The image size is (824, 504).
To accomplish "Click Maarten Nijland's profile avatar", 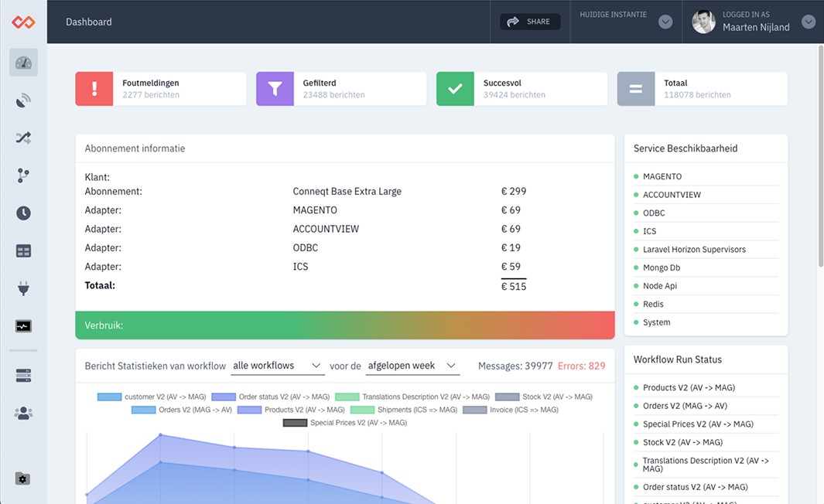I will (x=703, y=22).
